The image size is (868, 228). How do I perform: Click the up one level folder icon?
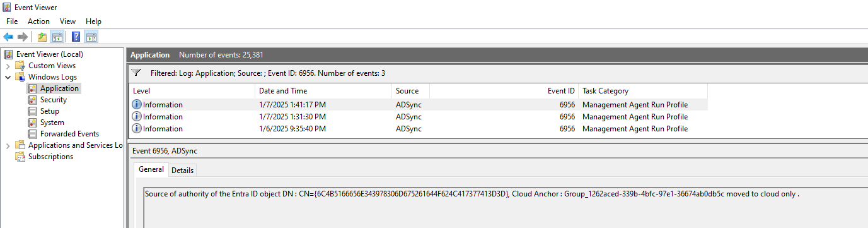pos(42,37)
